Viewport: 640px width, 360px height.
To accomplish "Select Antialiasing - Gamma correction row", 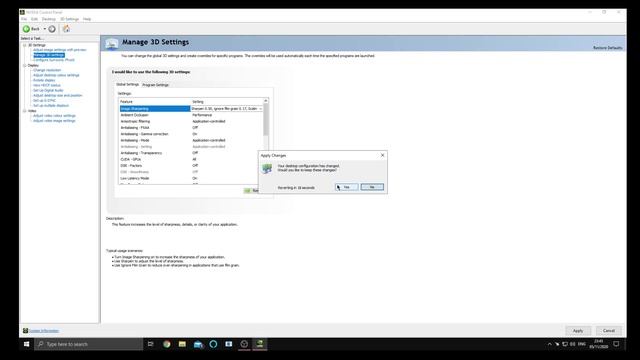I will (x=191, y=134).
